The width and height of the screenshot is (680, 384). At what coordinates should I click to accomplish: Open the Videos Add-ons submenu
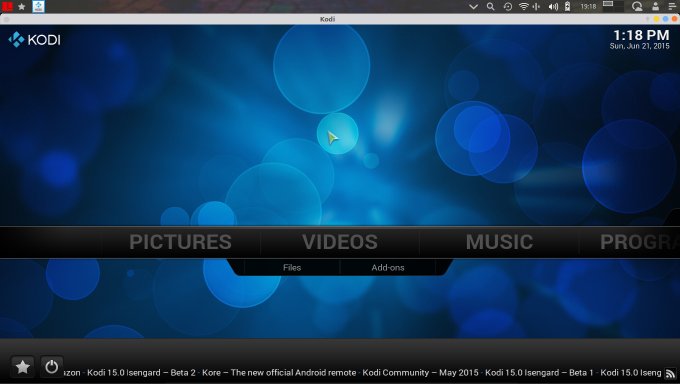388,268
